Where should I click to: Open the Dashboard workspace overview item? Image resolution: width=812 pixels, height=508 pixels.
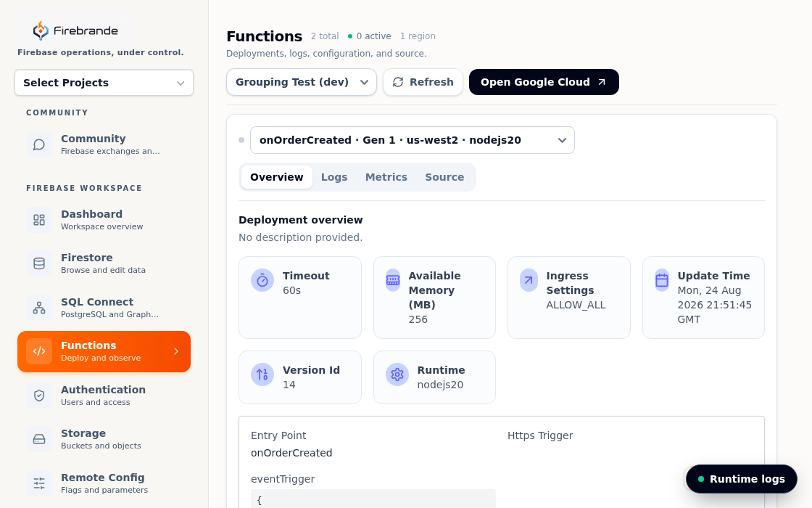pos(104,220)
